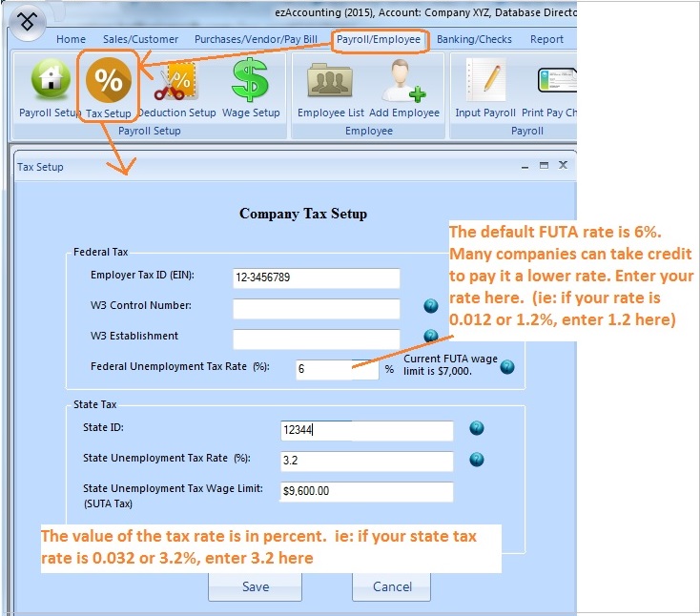
Task: Click the Print Pay Check icon
Action: point(555,83)
